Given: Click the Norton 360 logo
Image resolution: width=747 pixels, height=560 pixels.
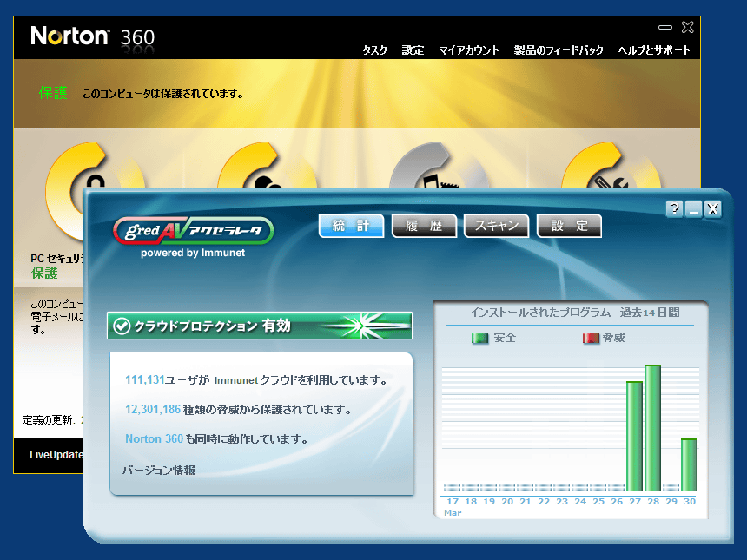Looking at the screenshot, I should tap(92, 36).
